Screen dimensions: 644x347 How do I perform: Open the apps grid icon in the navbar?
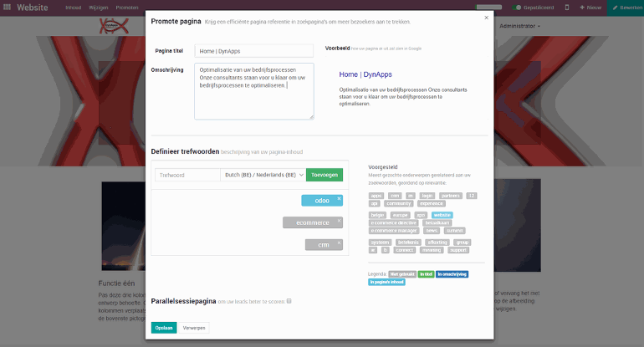click(7, 7)
